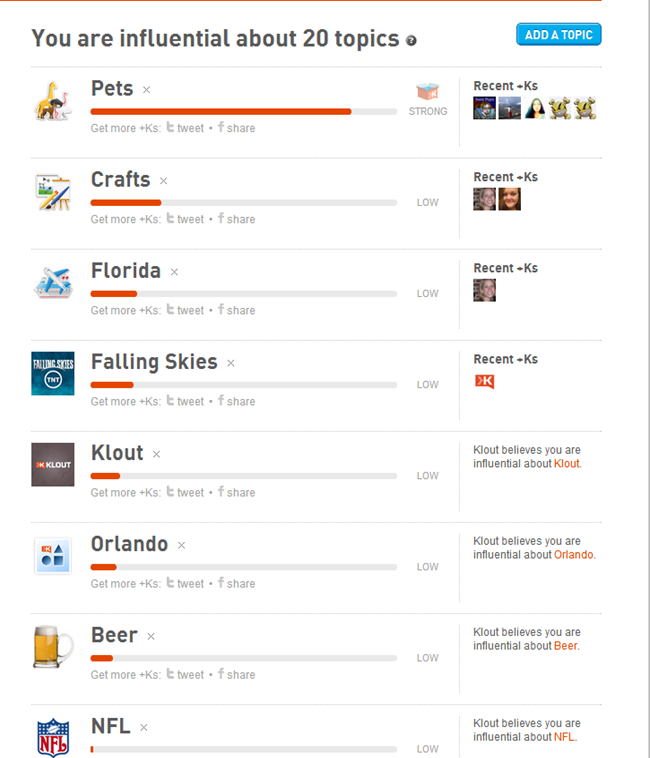
Task: Click the NFL shield logo icon
Action: pyautogui.click(x=52, y=737)
